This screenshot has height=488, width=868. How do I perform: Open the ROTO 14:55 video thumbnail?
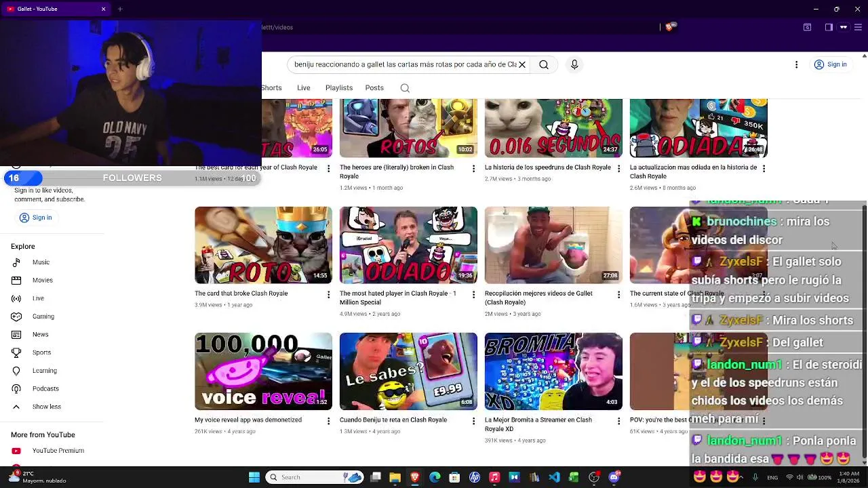[x=263, y=245]
